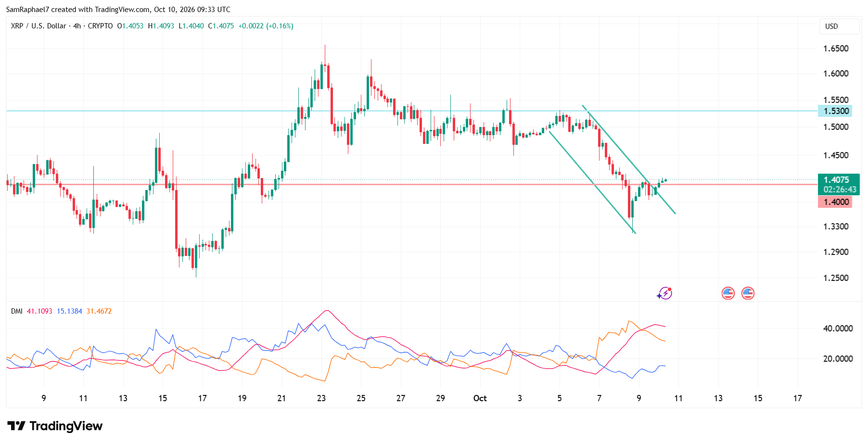Click the 21 date on time axis
The height and width of the screenshot is (444, 868).
pyautogui.click(x=281, y=398)
